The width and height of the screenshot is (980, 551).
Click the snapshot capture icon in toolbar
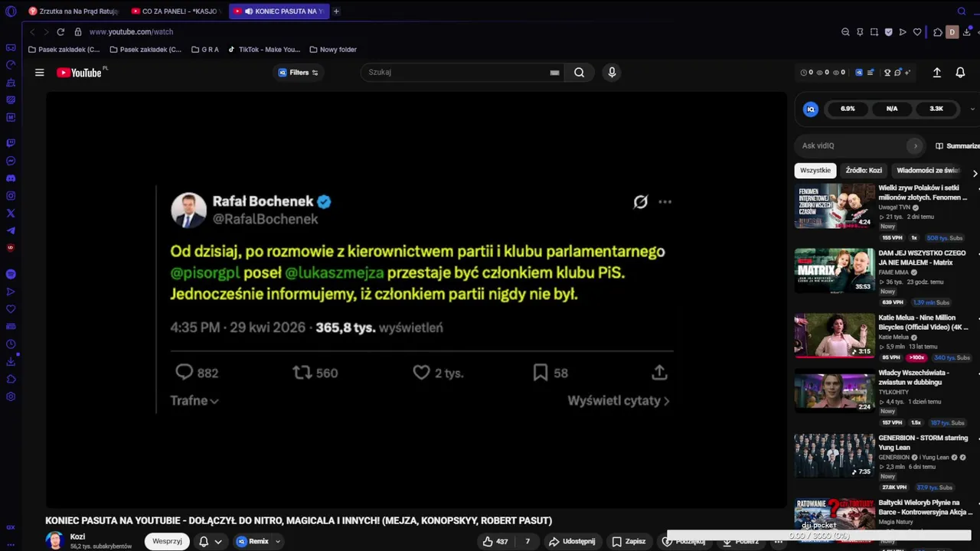(874, 32)
